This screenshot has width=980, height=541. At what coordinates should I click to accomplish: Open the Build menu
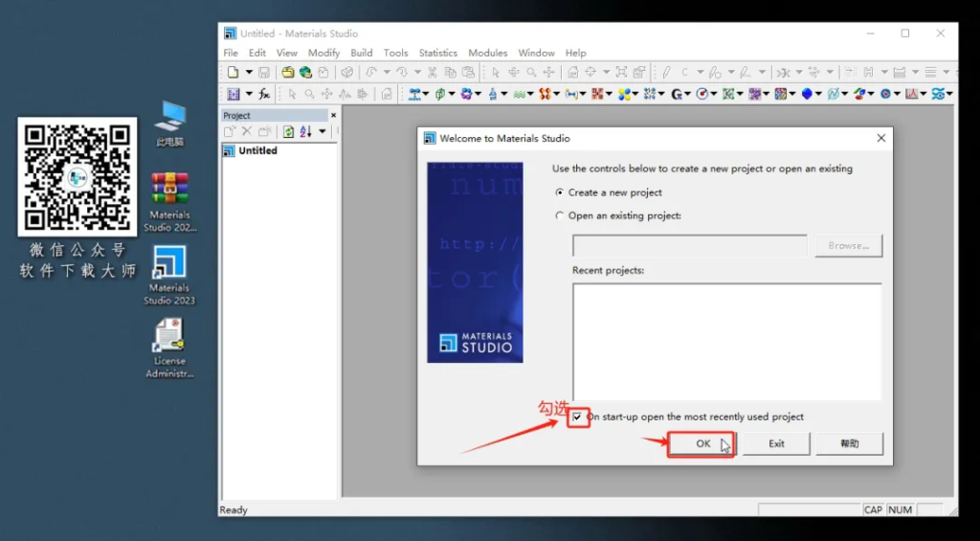(x=362, y=53)
